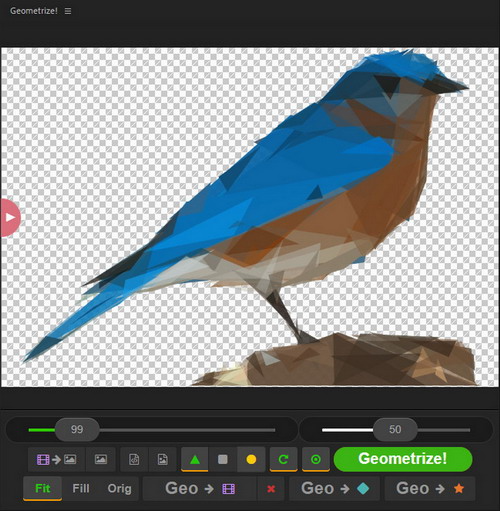This screenshot has height=511, width=500.
Task: Click Geo to orange star button
Action: [x=430, y=489]
